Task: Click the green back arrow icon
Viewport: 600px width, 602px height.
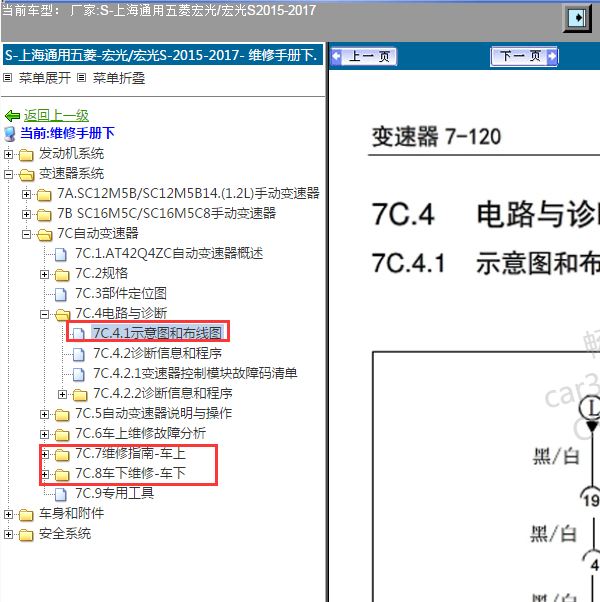Action: pos(12,116)
